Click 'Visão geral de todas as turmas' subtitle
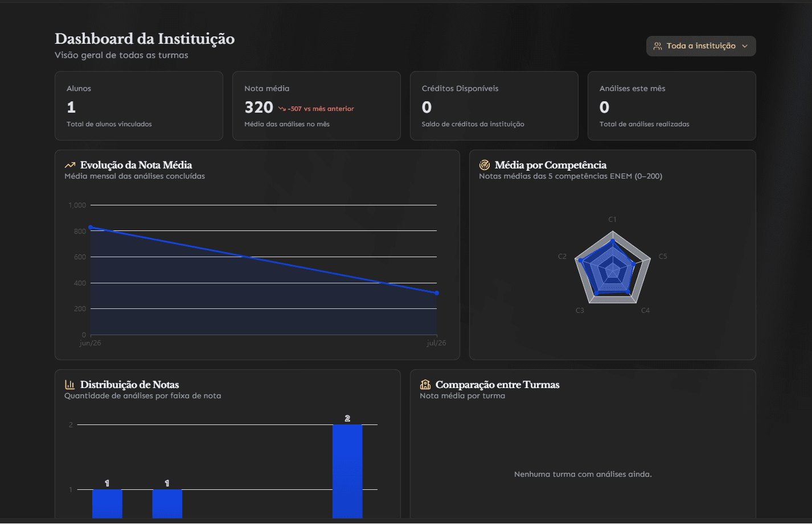 pos(121,55)
